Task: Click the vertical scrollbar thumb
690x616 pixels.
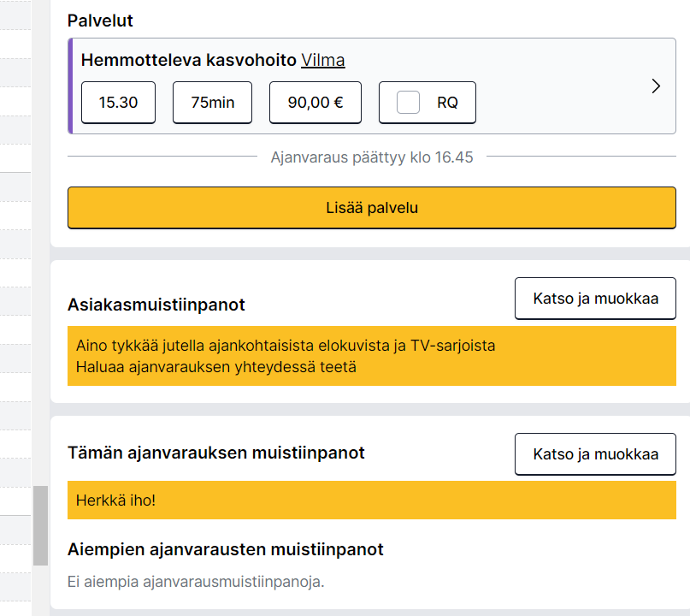Action: tap(40, 525)
